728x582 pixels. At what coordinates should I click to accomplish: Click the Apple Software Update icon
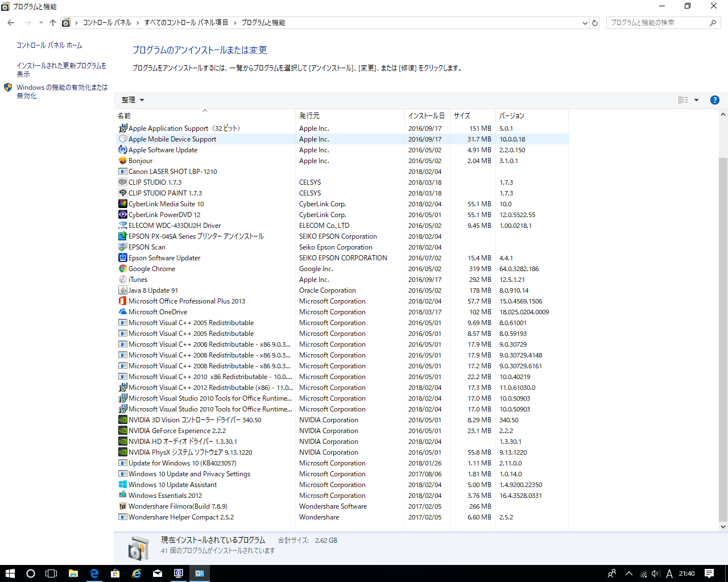123,150
